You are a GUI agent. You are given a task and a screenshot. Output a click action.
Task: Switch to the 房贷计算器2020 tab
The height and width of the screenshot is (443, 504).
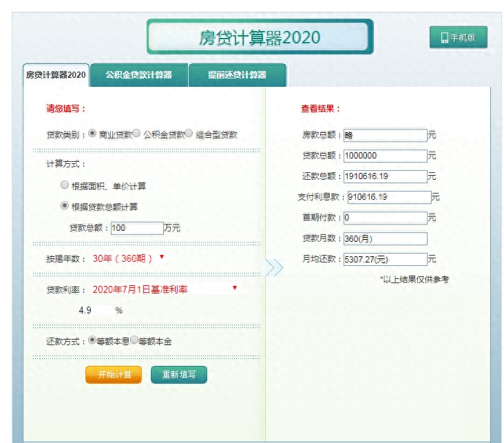(56, 75)
